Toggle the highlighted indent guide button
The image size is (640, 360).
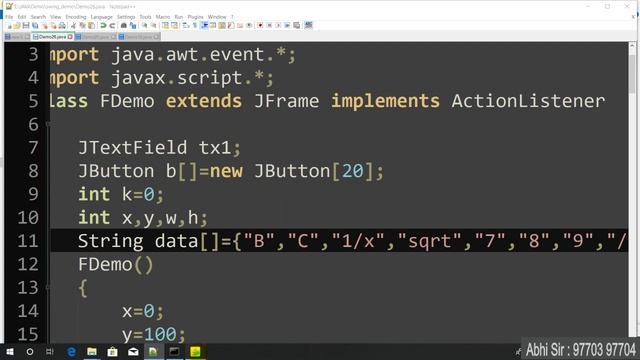pyautogui.click(x=204, y=26)
